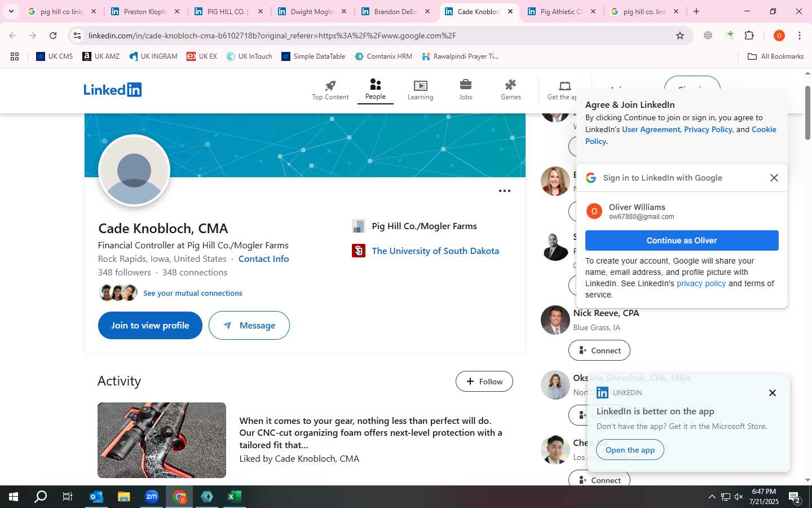This screenshot has width=812, height=508.
Task: Open the Chrome extensions puzzle icon
Action: tap(749, 36)
